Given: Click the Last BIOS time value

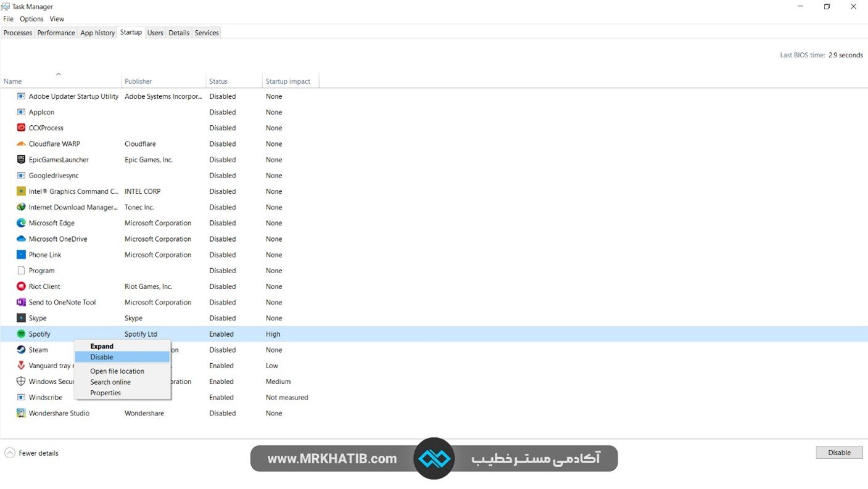Looking at the screenshot, I should point(846,55).
